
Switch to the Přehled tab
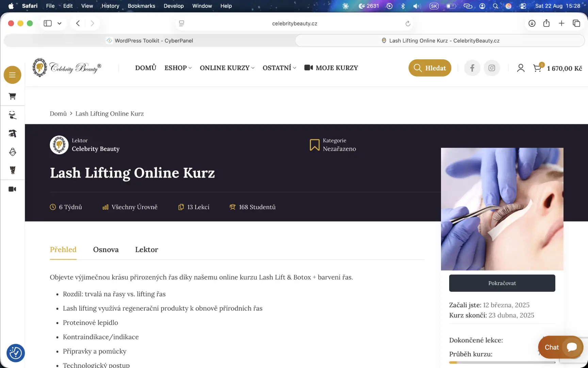tap(63, 249)
